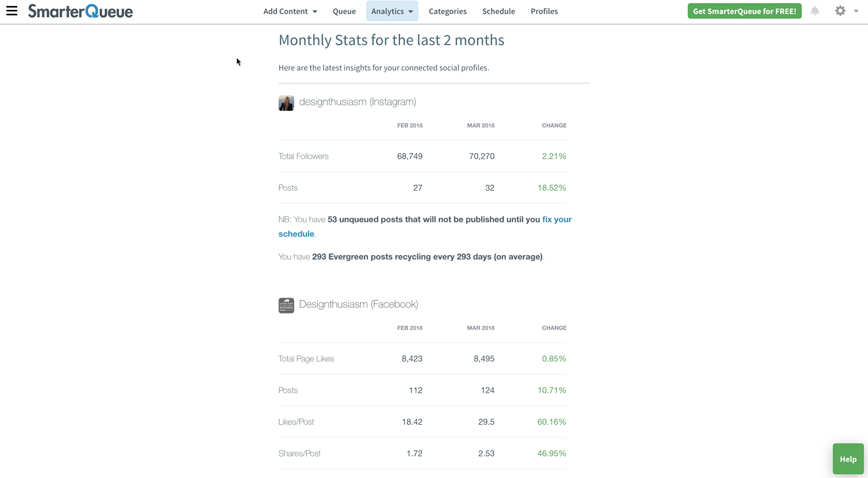Open the Help widget

coord(848,459)
